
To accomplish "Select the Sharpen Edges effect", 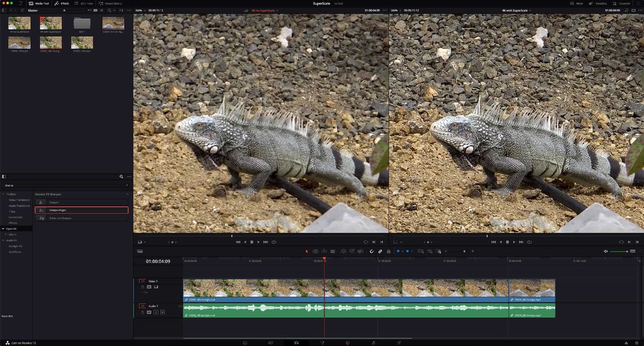I will pyautogui.click(x=82, y=210).
